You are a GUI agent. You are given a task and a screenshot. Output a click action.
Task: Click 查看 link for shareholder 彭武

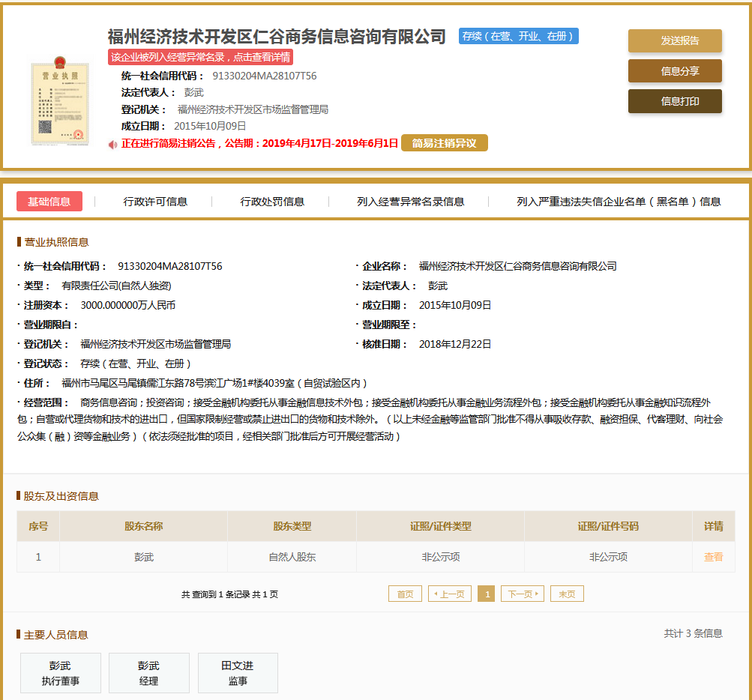pyautogui.click(x=713, y=557)
